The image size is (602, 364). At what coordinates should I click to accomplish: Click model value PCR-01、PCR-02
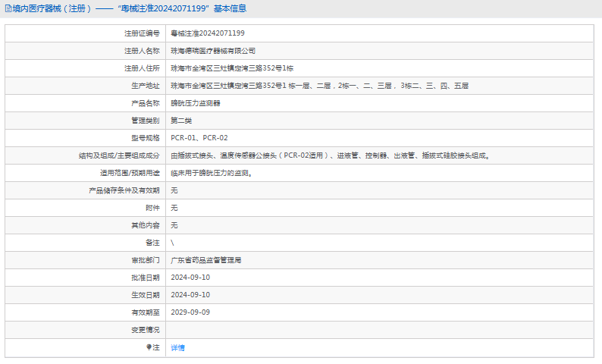[199, 138]
